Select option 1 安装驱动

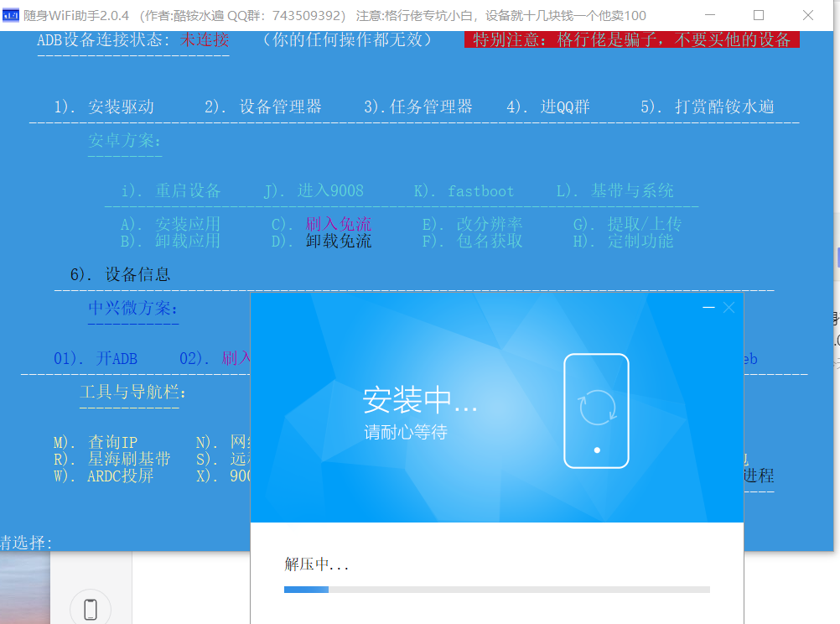tap(104, 107)
